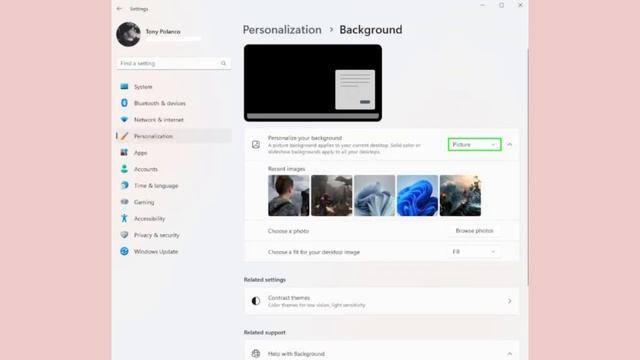The height and width of the screenshot is (360, 640).
Task: Open the Picture background type dropdown
Action: (x=474, y=144)
